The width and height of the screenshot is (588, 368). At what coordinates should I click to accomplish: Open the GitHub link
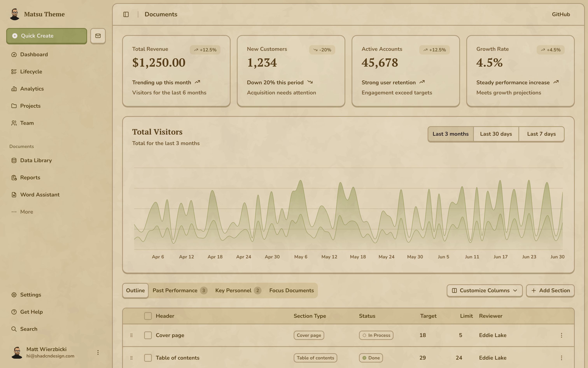[561, 14]
